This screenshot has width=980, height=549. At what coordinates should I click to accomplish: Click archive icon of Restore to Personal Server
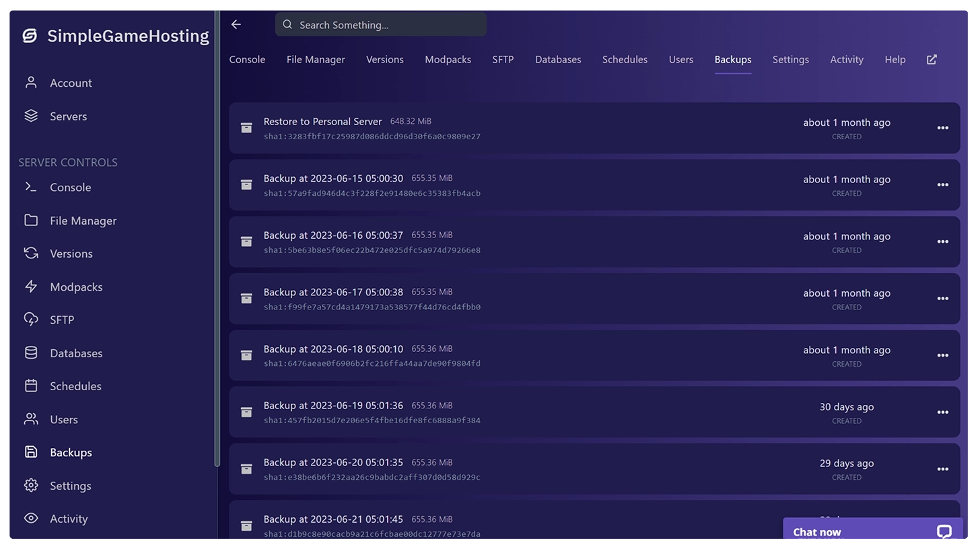click(x=246, y=128)
